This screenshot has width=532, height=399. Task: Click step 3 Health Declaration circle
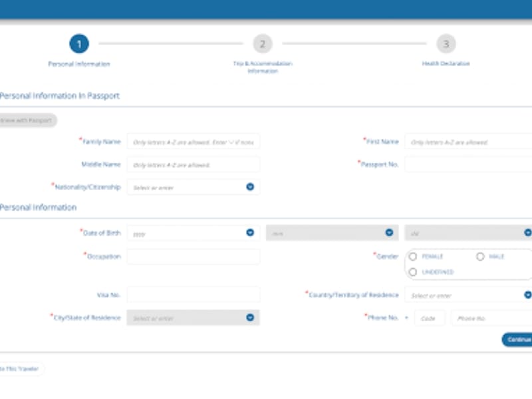click(x=446, y=44)
